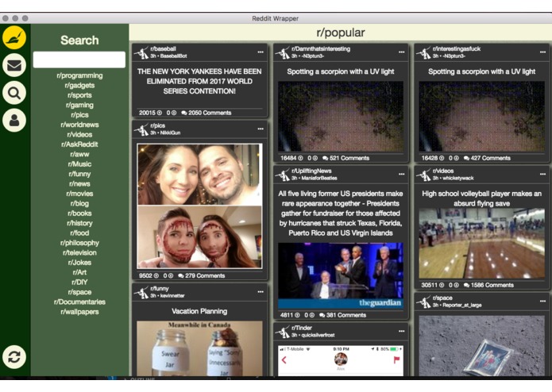The image size is (552, 392).
Task: Expand the three-dot menu on NikkiGun's post
Action: click(x=261, y=129)
